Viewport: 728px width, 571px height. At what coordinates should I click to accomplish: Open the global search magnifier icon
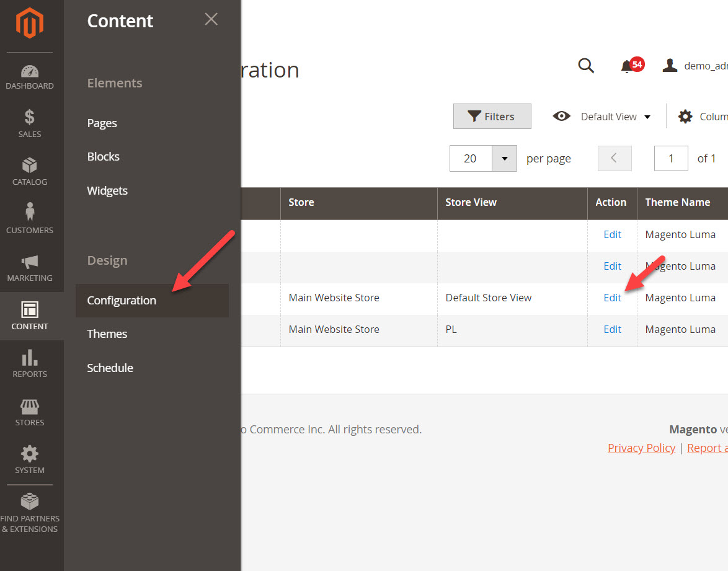tap(585, 65)
